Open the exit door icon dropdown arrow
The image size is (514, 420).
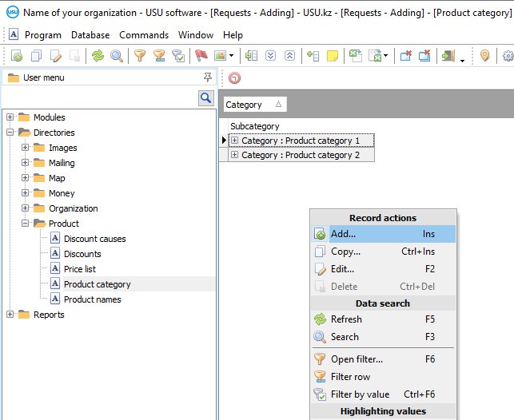(x=462, y=59)
